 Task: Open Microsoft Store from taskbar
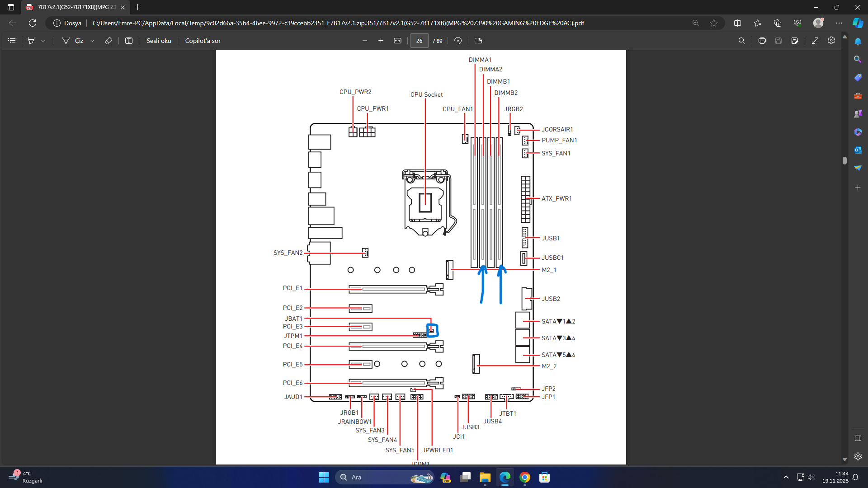(x=545, y=477)
